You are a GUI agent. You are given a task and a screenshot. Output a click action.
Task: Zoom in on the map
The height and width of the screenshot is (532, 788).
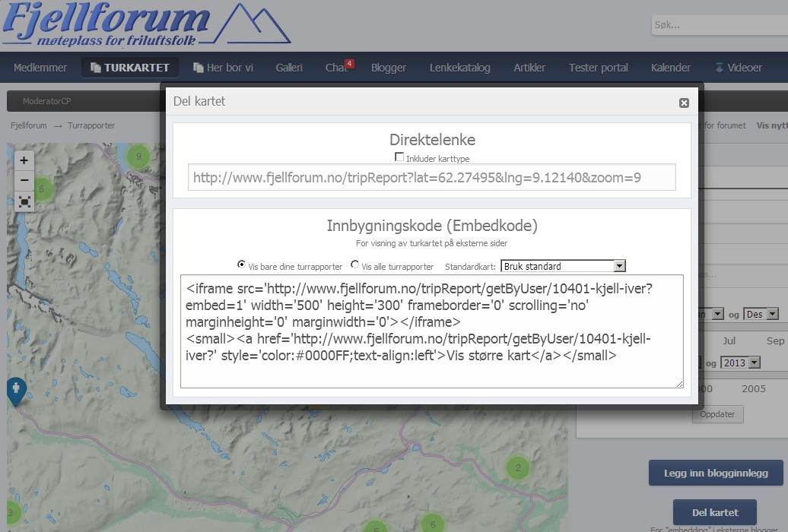click(x=24, y=160)
